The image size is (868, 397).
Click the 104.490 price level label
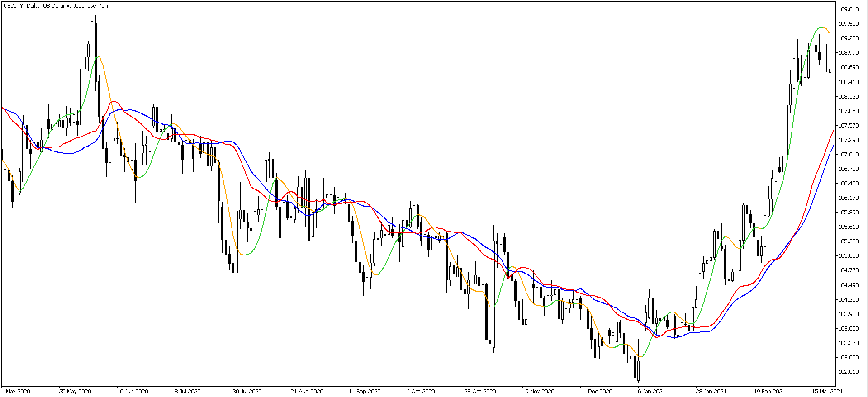click(x=848, y=285)
